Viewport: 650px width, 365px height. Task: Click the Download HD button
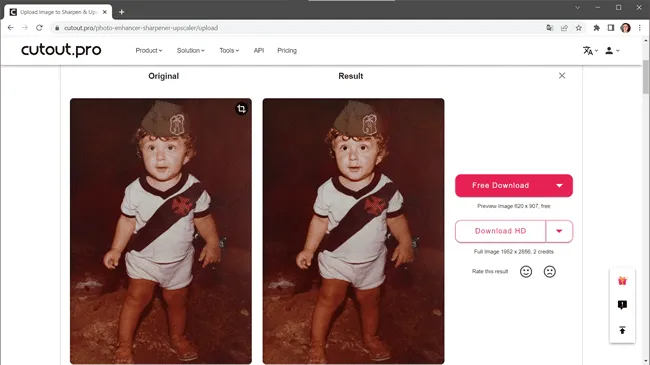500,231
